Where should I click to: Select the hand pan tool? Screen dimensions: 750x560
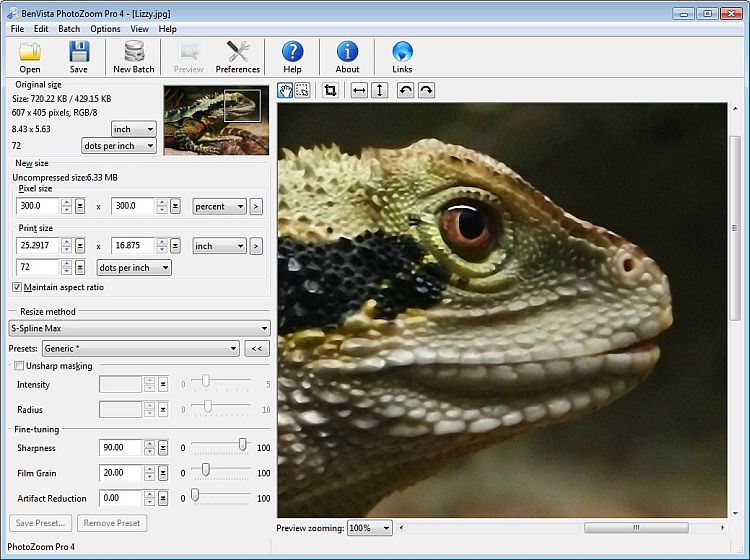[284, 91]
